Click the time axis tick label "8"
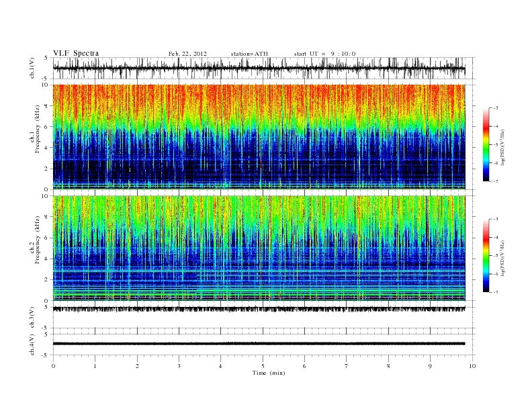The width and height of the screenshot is (532, 411). pyautogui.click(x=388, y=366)
